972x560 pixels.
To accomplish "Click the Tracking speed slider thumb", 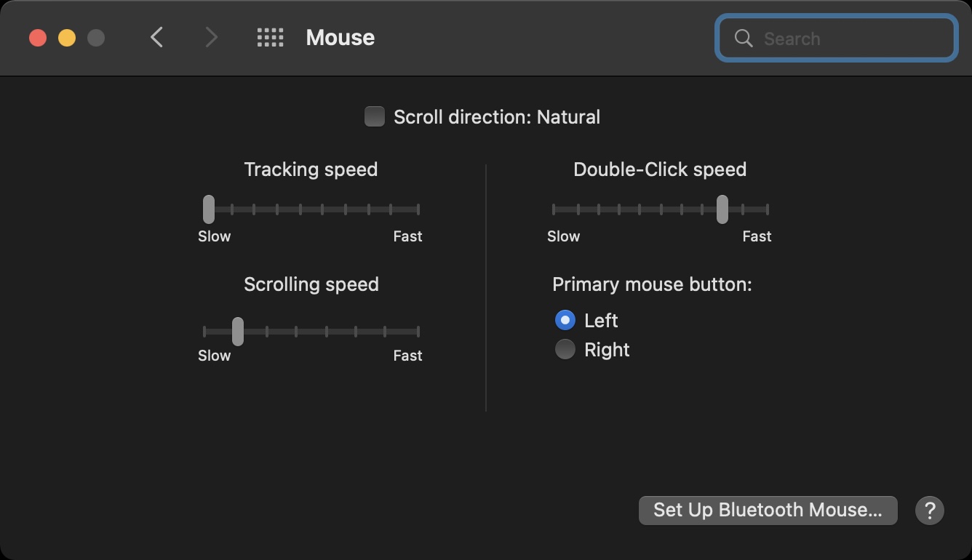I will coord(209,209).
